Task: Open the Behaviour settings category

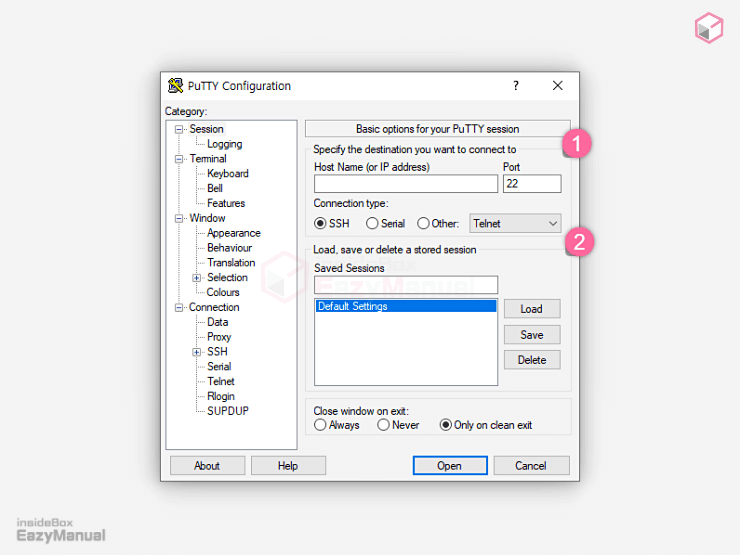Action: 229,248
